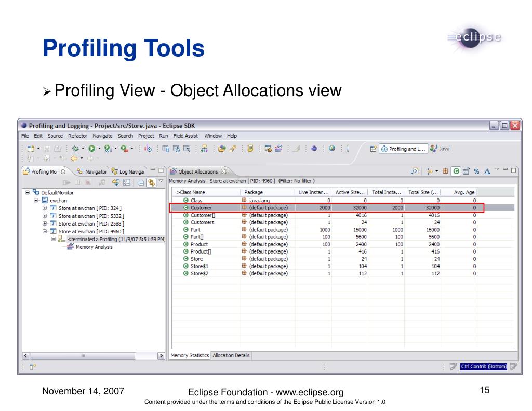Select the Memory Statistics tab
The width and height of the screenshot is (532, 411).
point(190,356)
